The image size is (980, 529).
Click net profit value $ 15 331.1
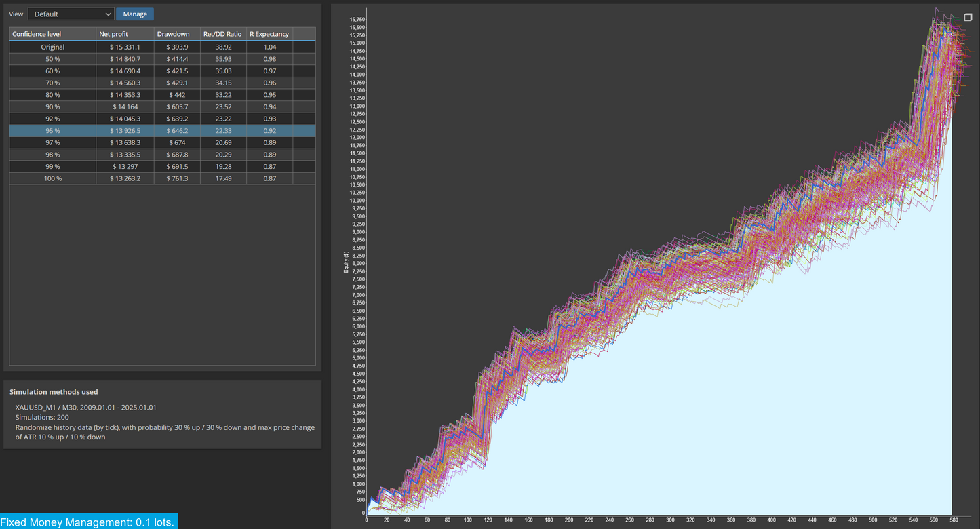point(125,47)
